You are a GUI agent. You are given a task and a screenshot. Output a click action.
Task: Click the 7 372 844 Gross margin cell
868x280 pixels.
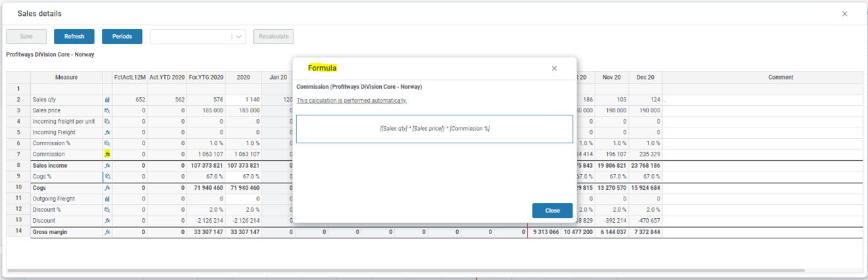tap(645, 232)
